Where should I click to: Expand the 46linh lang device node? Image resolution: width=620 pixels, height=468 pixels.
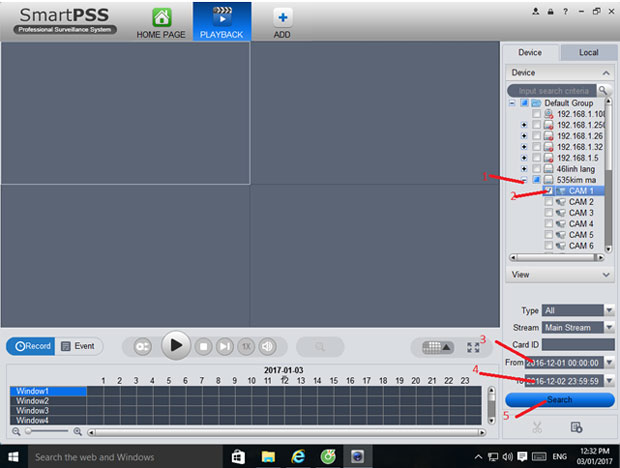pos(524,169)
